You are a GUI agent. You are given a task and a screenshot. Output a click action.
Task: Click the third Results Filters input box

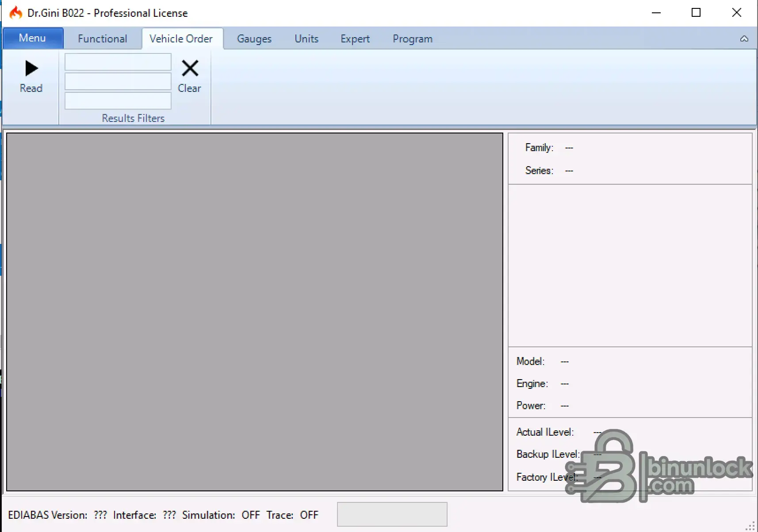118,101
